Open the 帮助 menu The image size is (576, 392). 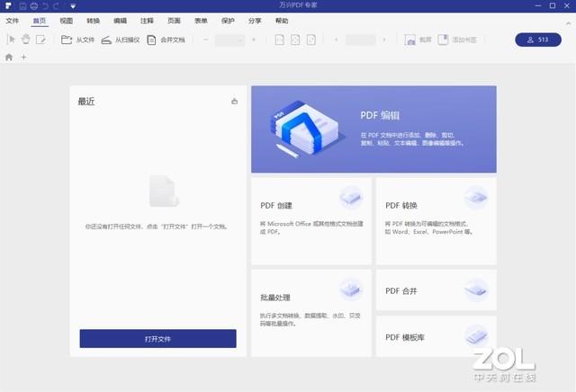(282, 21)
